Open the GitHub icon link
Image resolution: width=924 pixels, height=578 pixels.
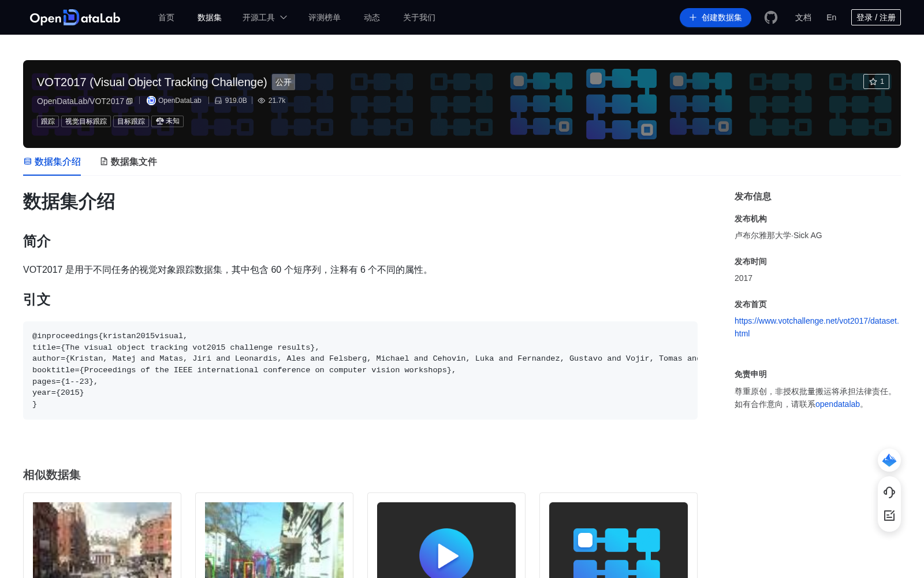771,17
